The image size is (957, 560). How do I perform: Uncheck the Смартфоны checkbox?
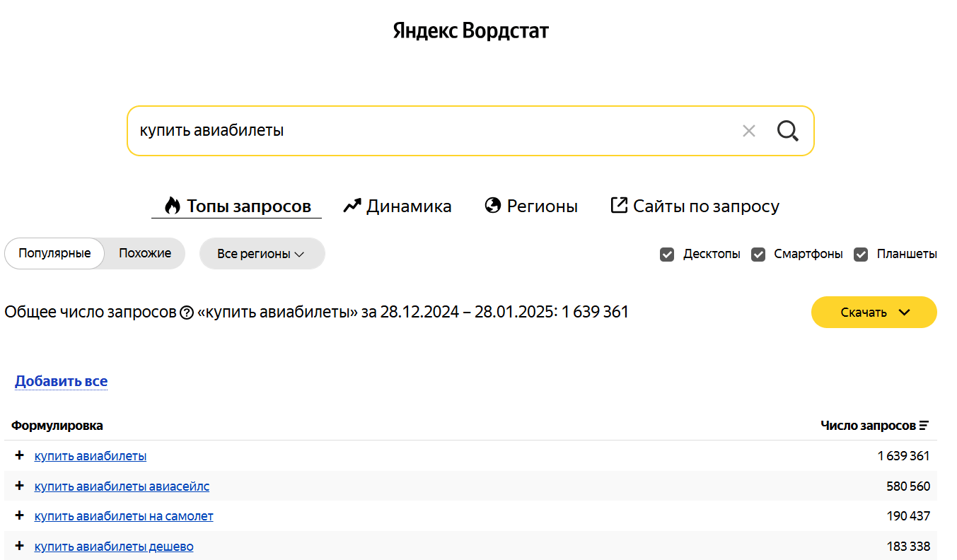tap(758, 254)
